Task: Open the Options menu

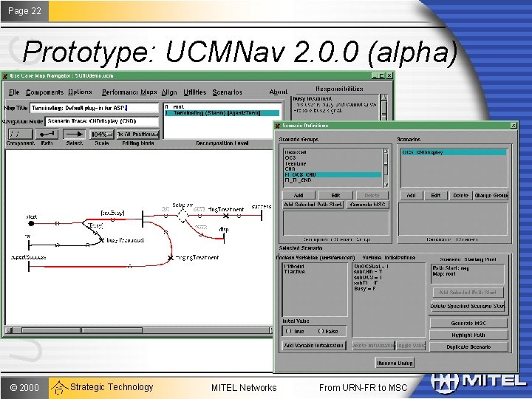Action: tap(80, 92)
